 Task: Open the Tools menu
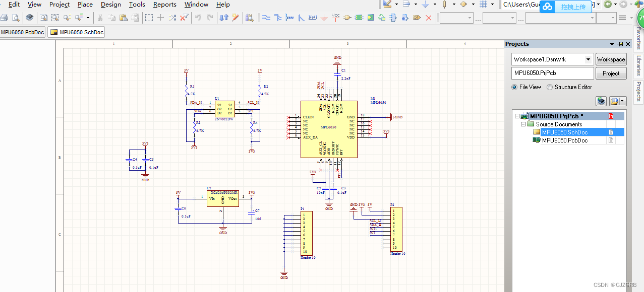click(137, 5)
